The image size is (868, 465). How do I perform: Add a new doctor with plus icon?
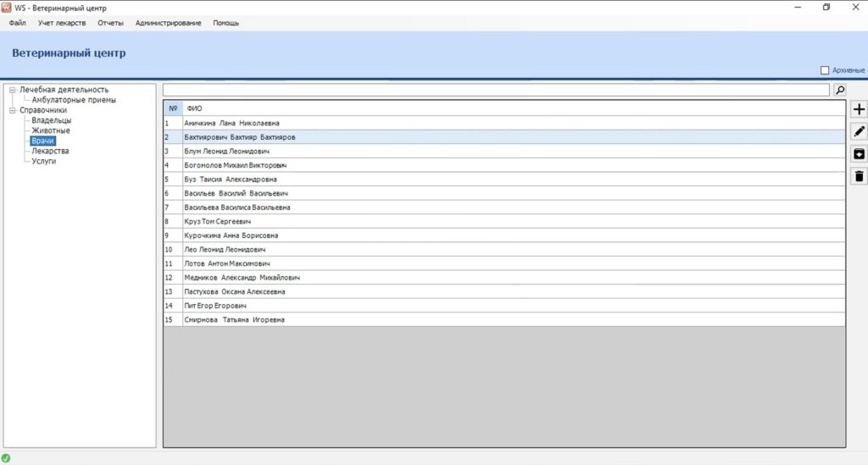pos(859,109)
